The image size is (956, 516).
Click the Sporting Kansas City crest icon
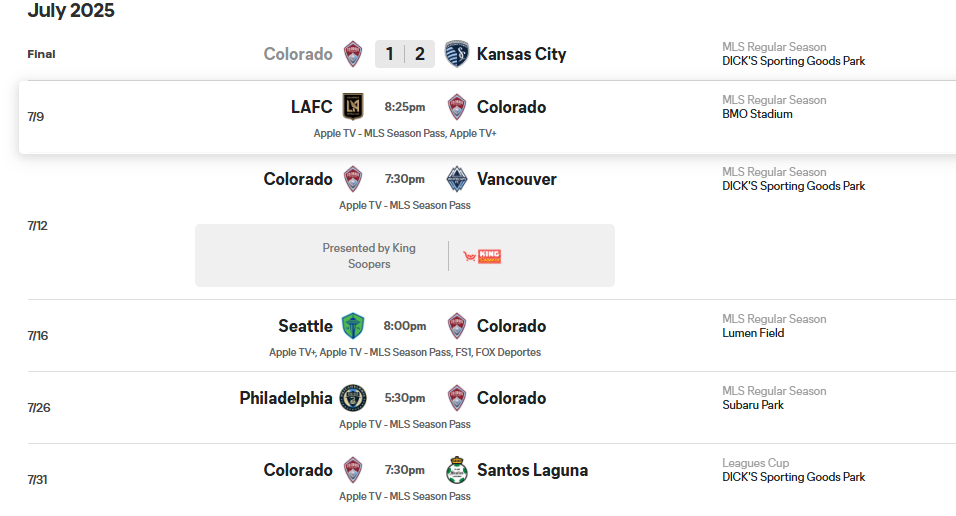pyautogui.click(x=457, y=54)
